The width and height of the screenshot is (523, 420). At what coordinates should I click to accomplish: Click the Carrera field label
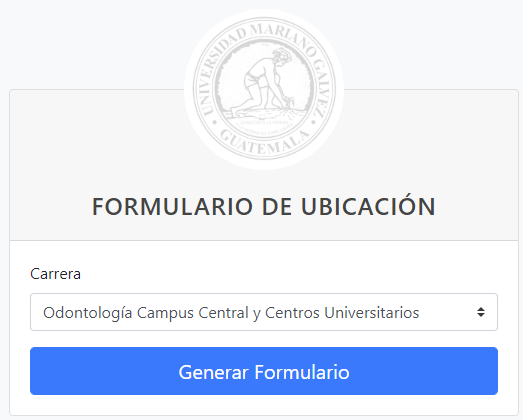coord(55,274)
